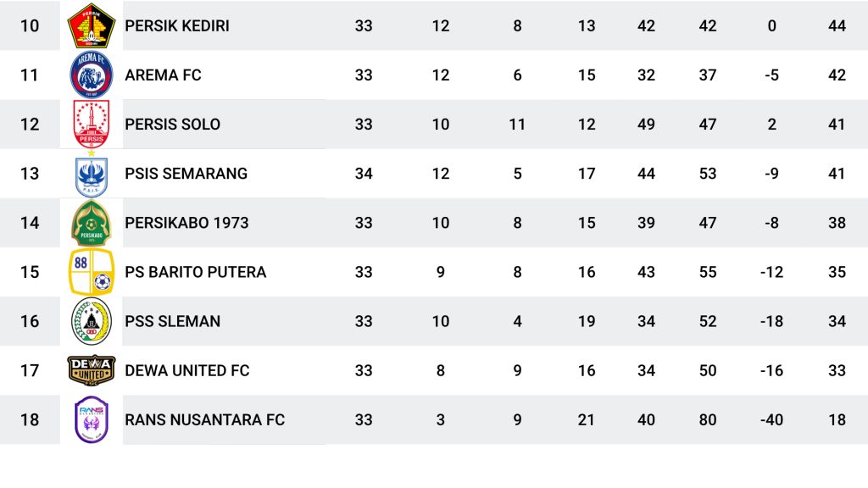Click the Persikabo 1973 green crest

(x=92, y=223)
